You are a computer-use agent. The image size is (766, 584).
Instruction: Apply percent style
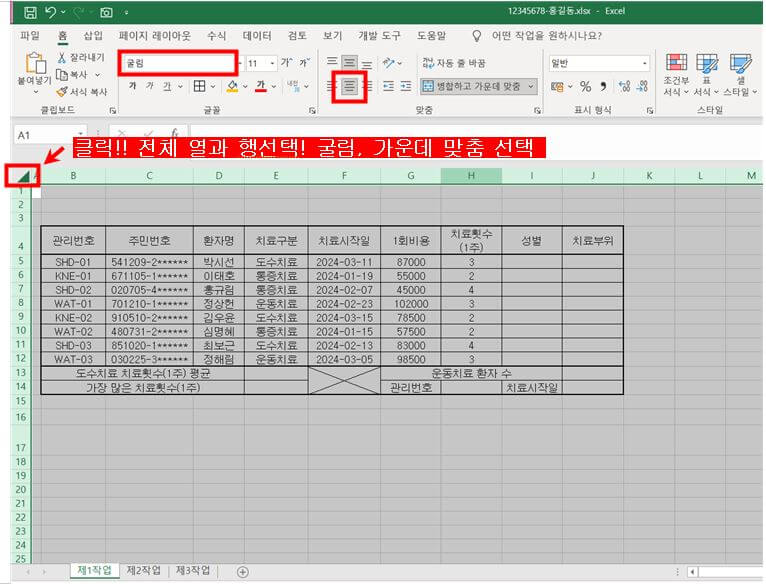586,87
